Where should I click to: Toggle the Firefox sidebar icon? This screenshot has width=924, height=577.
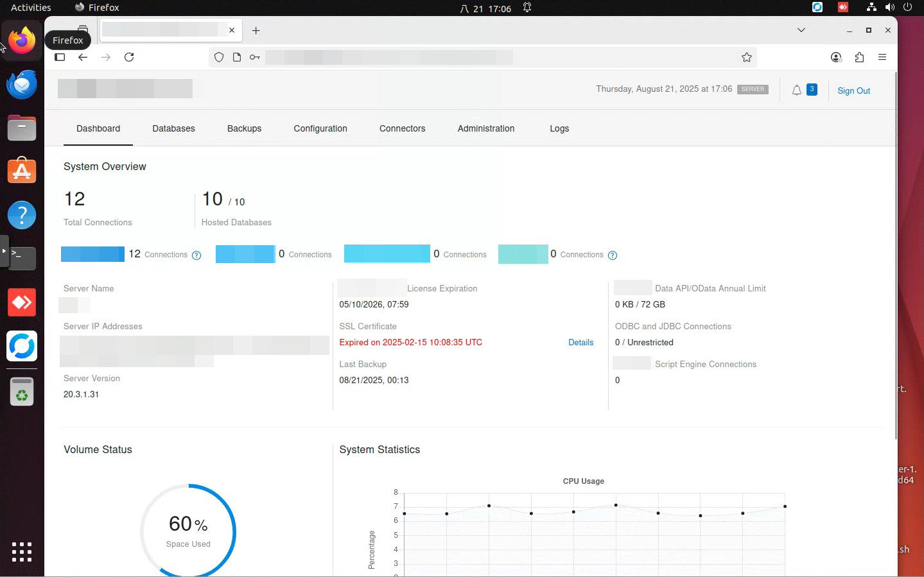pos(60,57)
